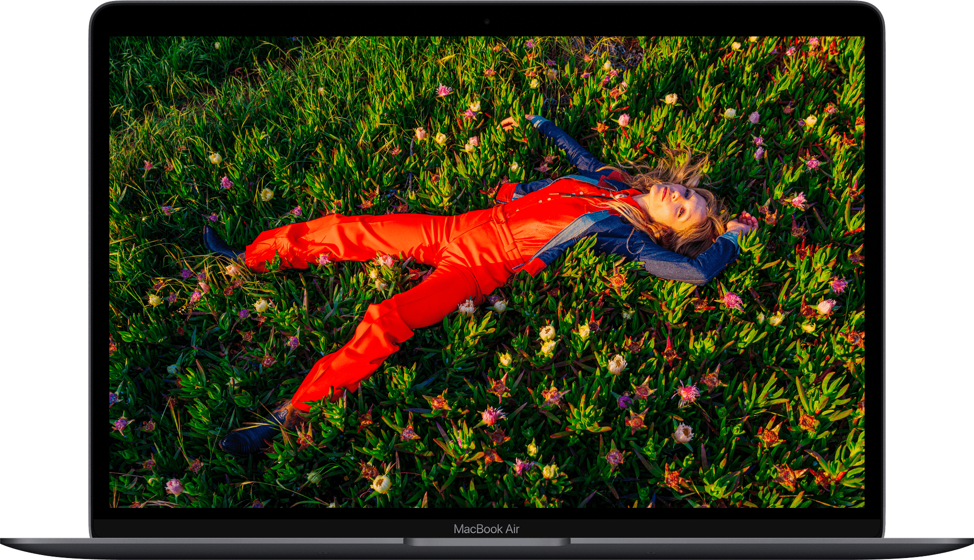This screenshot has height=560, width=974.
Task: Click the MacBook Air label below the screen
Action: click(487, 529)
